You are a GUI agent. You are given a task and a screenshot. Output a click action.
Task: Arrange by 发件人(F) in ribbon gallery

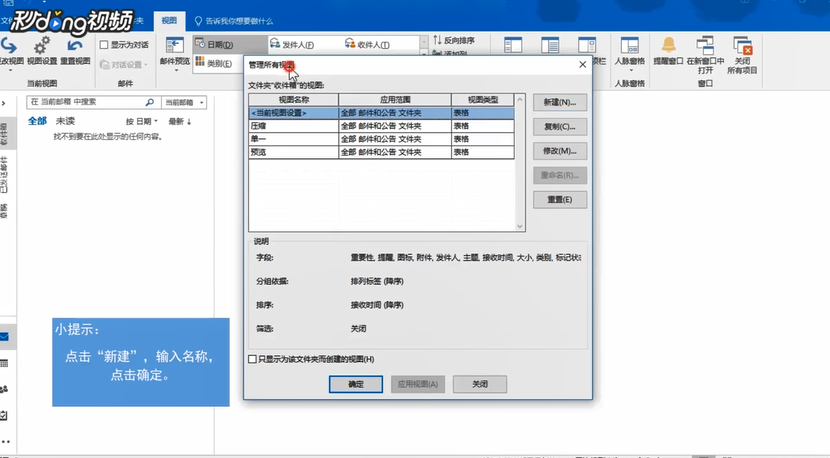pyautogui.click(x=305, y=44)
